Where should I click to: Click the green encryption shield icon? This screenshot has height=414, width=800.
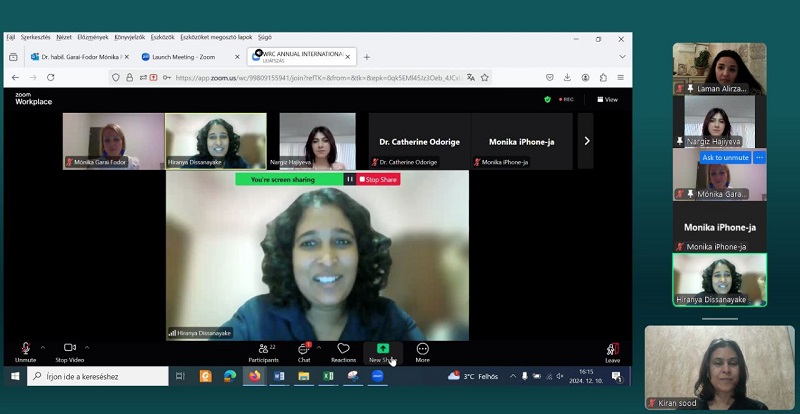click(547, 100)
